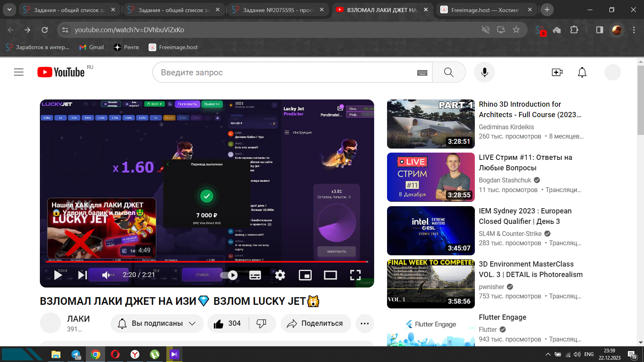Open the on-screen keyboard in search box

[x=422, y=72]
